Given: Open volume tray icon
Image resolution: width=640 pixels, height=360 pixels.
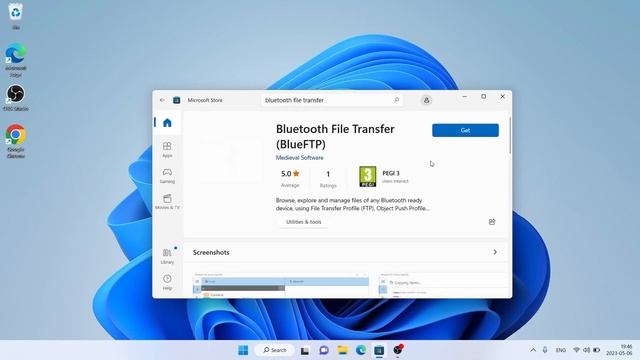Looking at the screenshot, I should (x=587, y=350).
